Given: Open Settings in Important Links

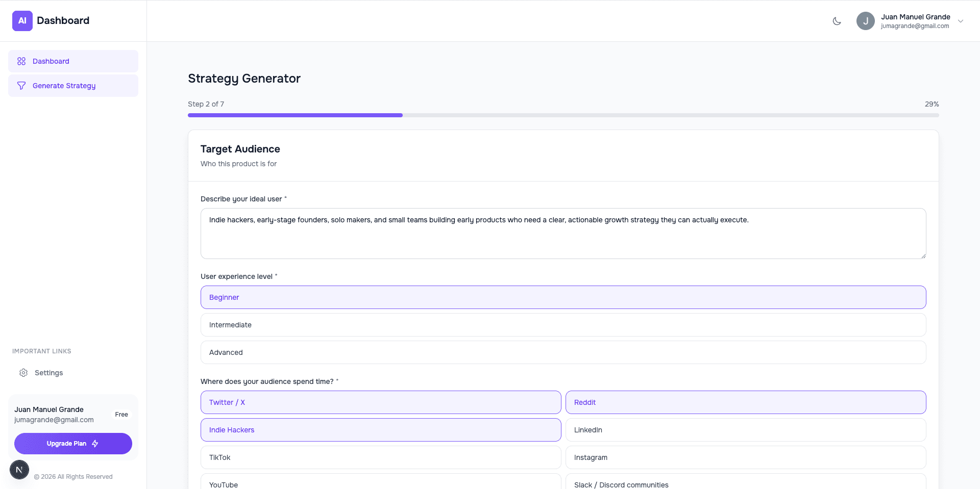Looking at the screenshot, I should (x=48, y=373).
